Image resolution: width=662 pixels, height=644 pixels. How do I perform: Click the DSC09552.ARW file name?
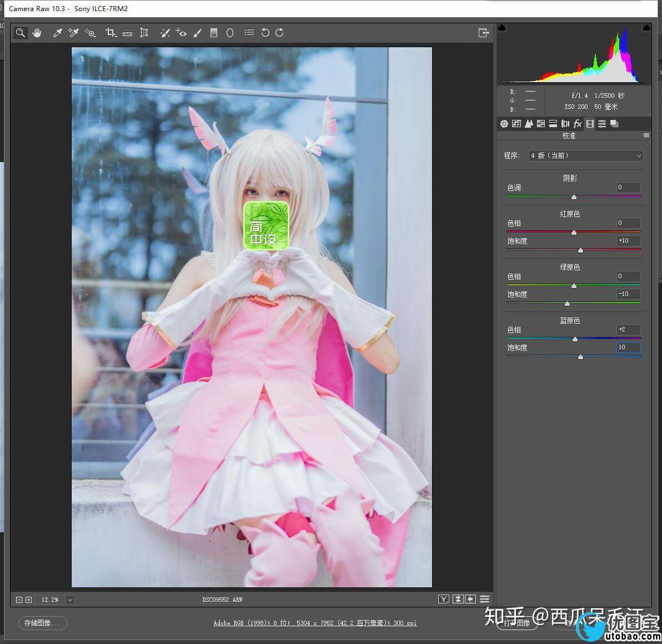pos(223,600)
